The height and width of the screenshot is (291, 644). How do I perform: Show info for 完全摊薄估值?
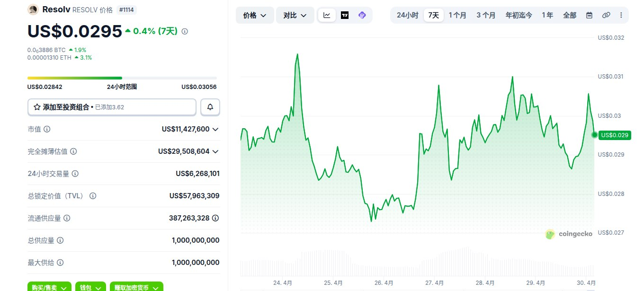click(73, 151)
